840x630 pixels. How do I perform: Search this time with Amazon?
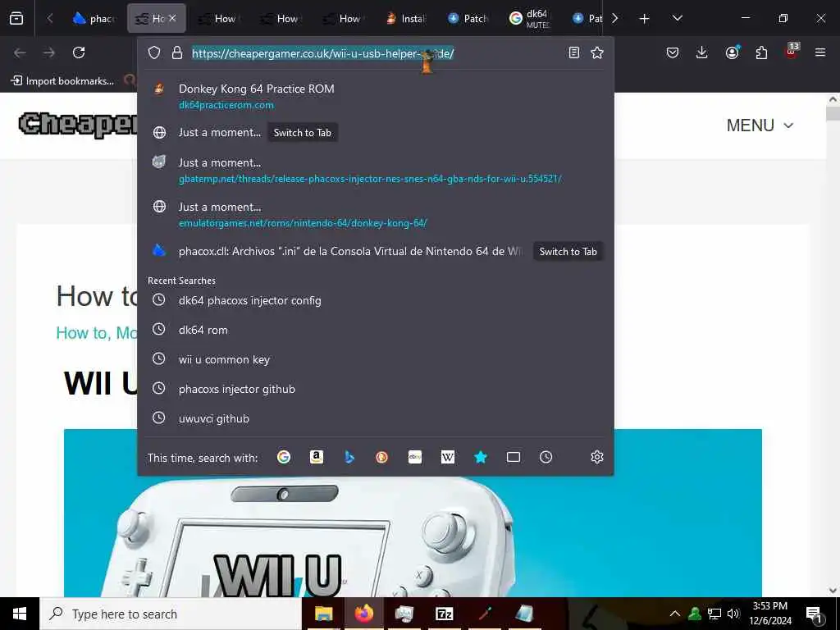coord(317,457)
